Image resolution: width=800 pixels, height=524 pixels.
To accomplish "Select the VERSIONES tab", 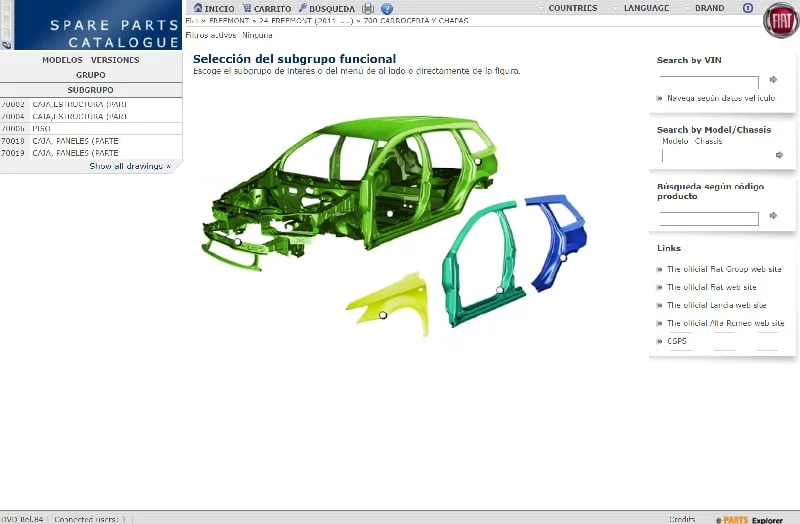I will [115, 60].
